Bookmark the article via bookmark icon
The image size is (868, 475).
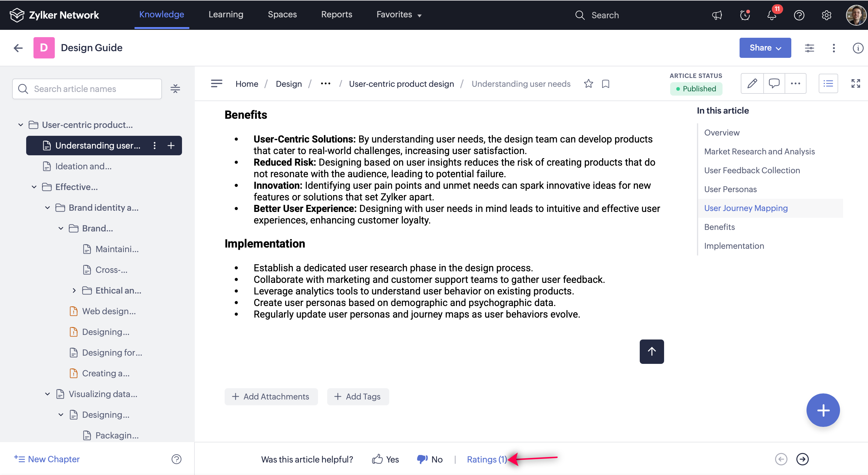tap(606, 84)
